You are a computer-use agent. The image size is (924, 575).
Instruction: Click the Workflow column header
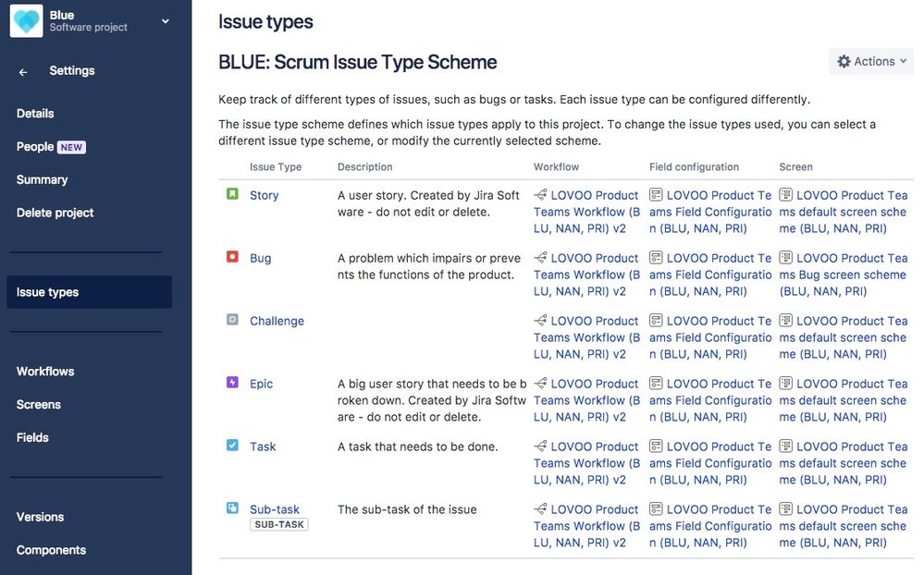tap(556, 166)
